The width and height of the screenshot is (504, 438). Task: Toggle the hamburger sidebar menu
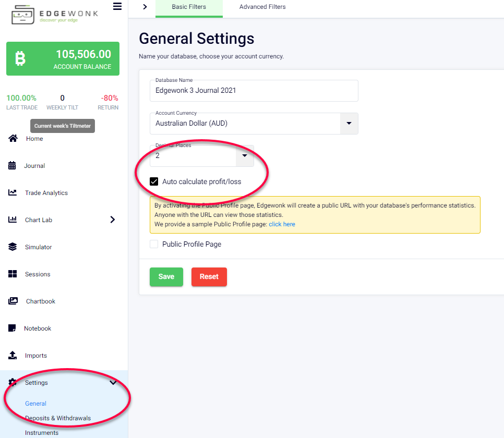(117, 6)
